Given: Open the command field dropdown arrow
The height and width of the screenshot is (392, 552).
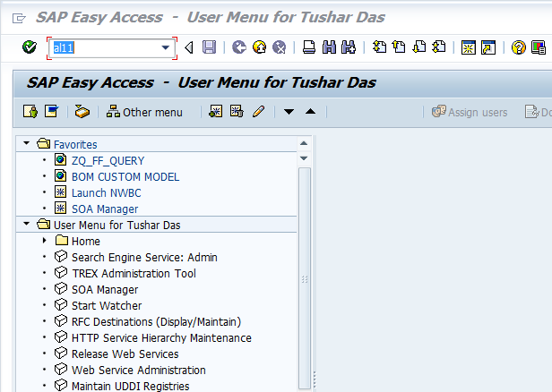Looking at the screenshot, I should tap(166, 47).
